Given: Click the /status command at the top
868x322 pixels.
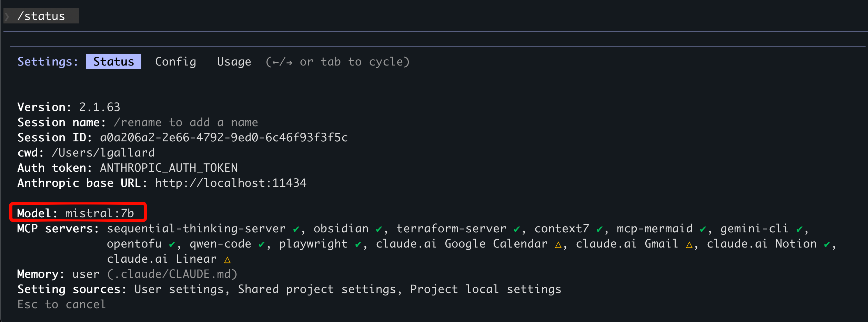Looking at the screenshot, I should [x=41, y=16].
